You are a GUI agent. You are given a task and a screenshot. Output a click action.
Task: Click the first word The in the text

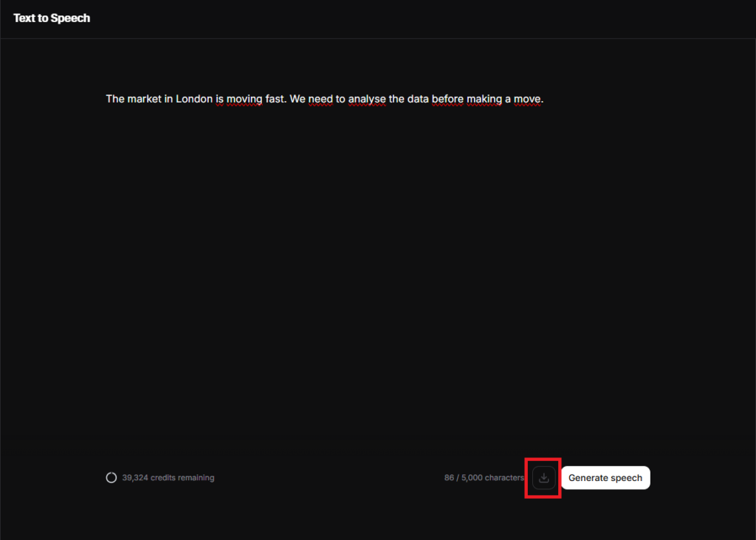[115, 99]
